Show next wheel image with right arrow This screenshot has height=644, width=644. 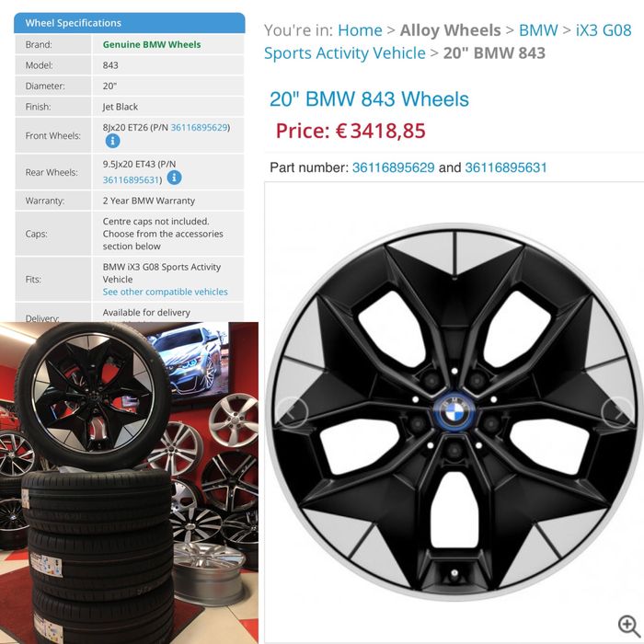(618, 412)
